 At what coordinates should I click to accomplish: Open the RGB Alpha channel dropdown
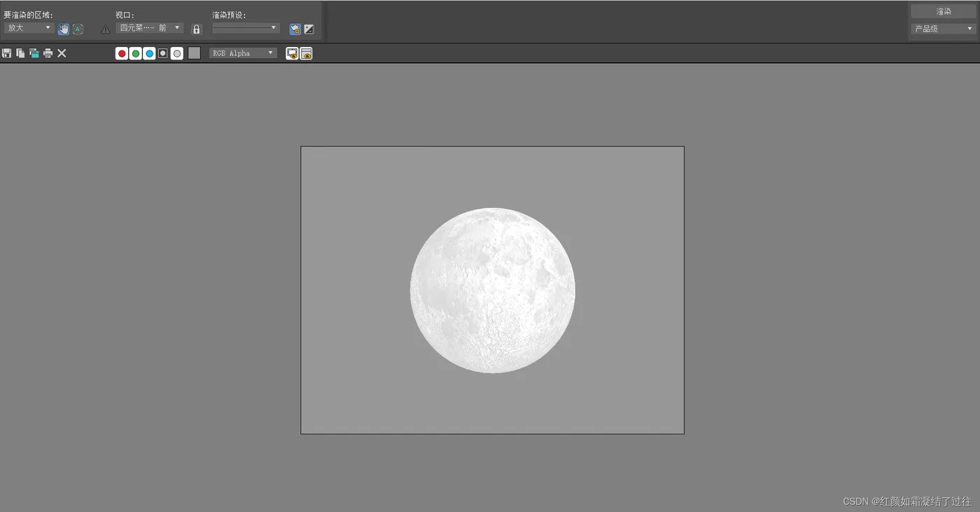[x=243, y=53]
